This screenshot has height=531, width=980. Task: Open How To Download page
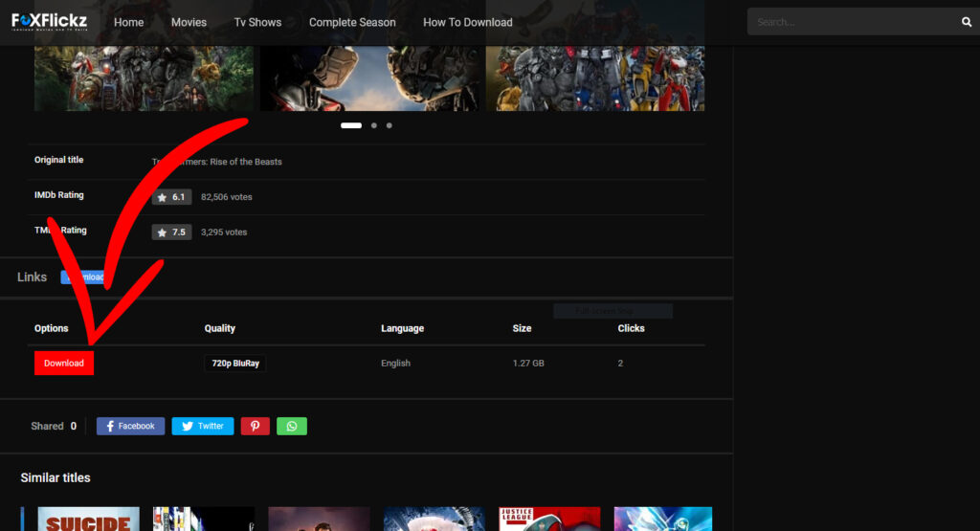(467, 23)
